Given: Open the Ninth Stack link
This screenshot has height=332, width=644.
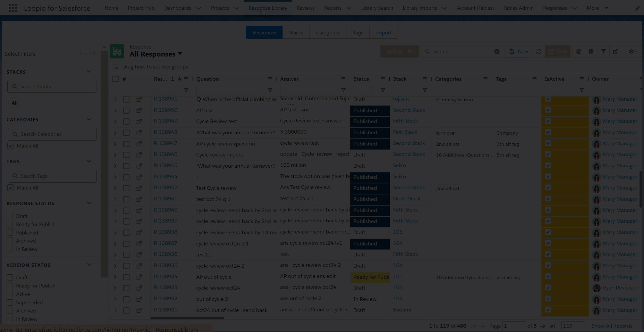Looking at the screenshot, I should [407, 199].
